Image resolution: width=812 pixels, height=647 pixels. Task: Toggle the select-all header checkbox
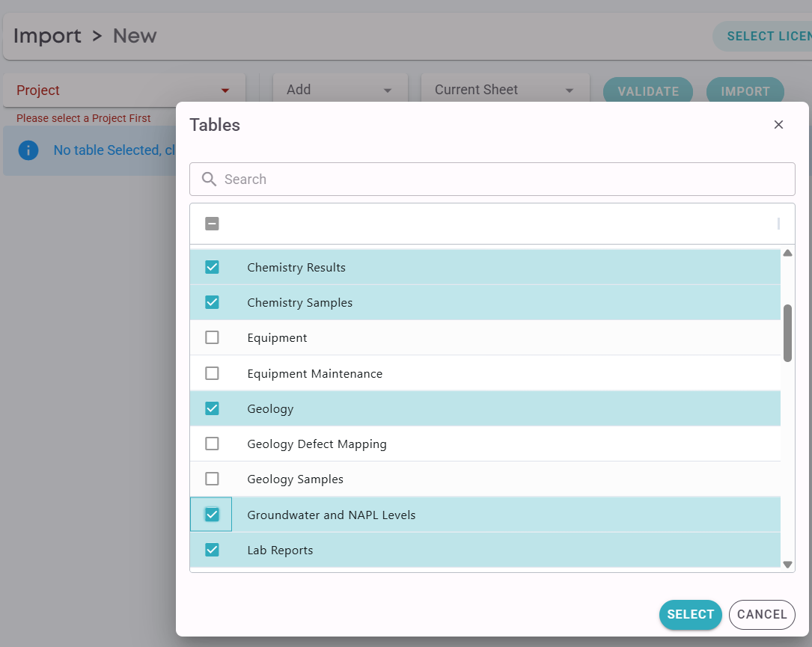point(212,224)
